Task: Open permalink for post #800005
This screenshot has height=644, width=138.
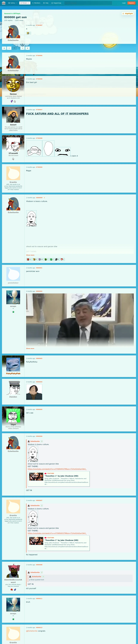Action: (39, 409)
